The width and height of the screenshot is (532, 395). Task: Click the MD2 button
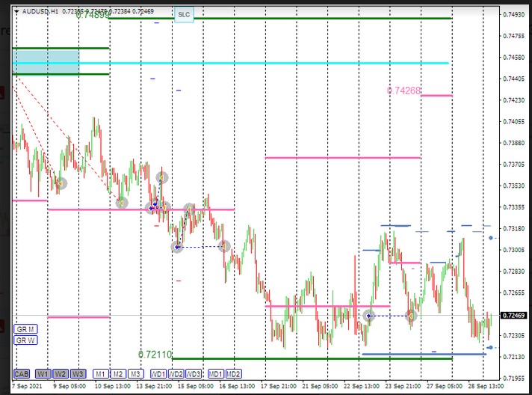point(233,373)
